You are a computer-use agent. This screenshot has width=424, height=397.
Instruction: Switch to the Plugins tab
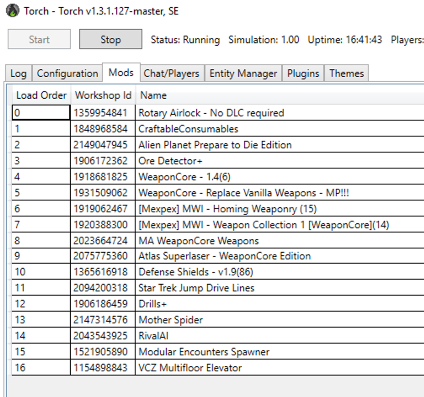303,73
